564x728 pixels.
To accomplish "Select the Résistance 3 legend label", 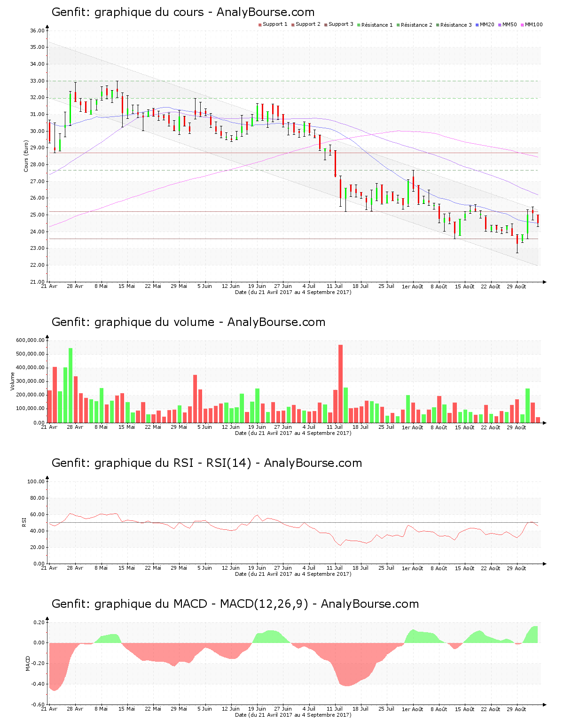I will (456, 25).
